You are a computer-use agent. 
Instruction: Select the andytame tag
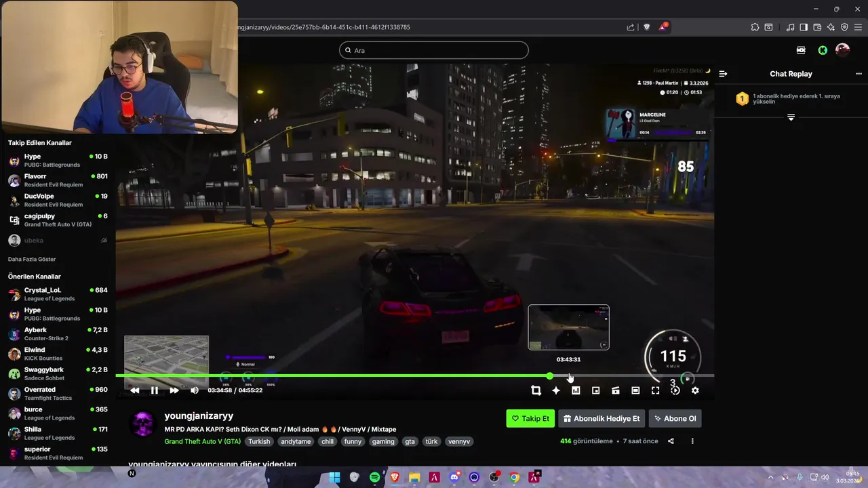pyautogui.click(x=296, y=441)
